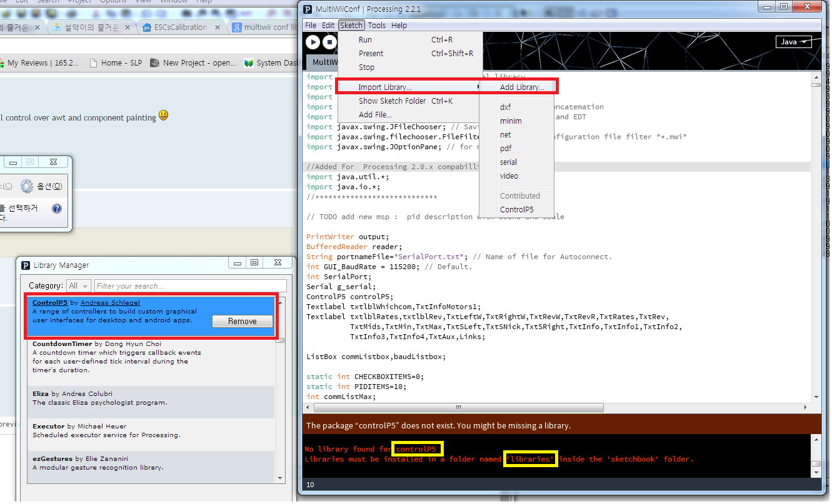
Task: Click the Library Manager 'P' title icon
Action: click(x=26, y=265)
